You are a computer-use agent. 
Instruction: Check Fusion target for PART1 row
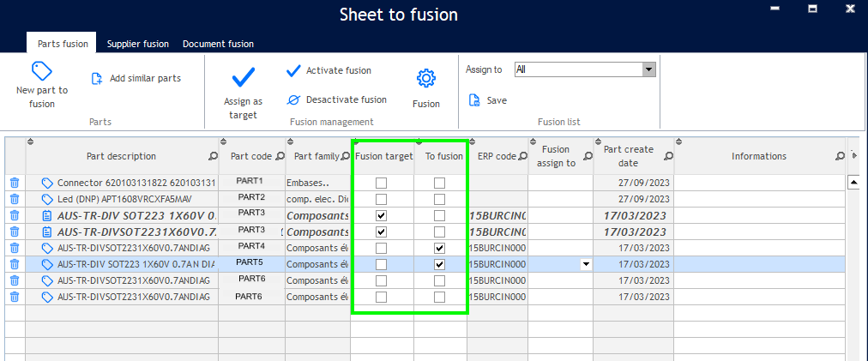[382, 183]
